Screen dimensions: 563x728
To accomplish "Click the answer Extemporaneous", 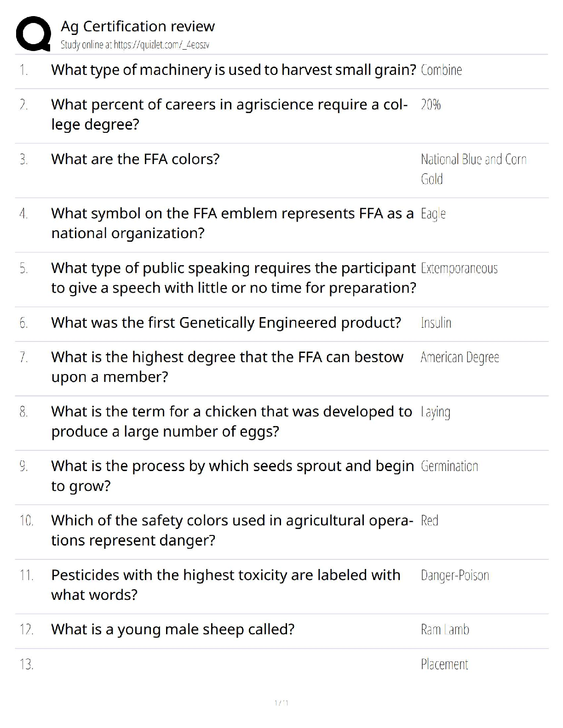I will (x=459, y=268).
